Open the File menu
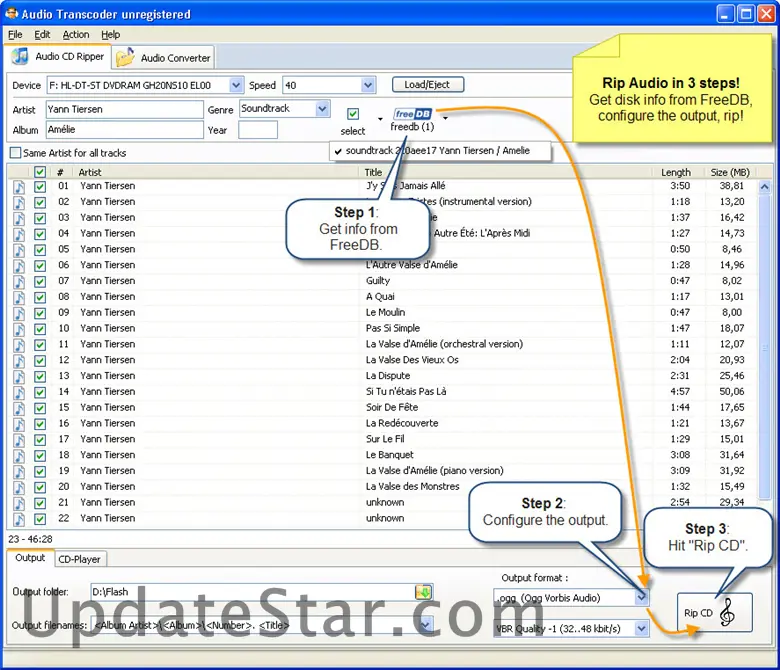The height and width of the screenshot is (670, 780). [x=15, y=34]
